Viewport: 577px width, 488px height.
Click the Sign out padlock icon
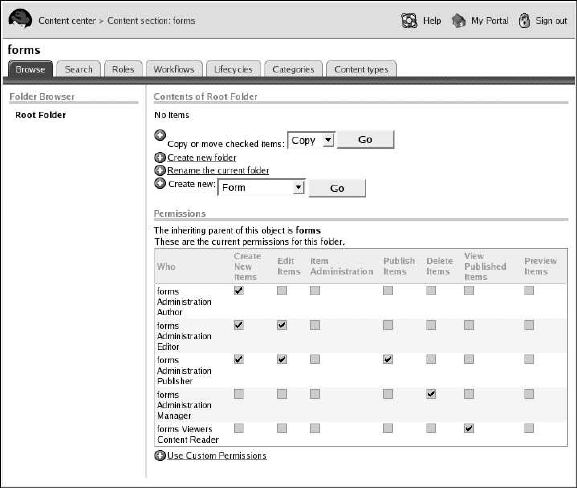click(524, 21)
